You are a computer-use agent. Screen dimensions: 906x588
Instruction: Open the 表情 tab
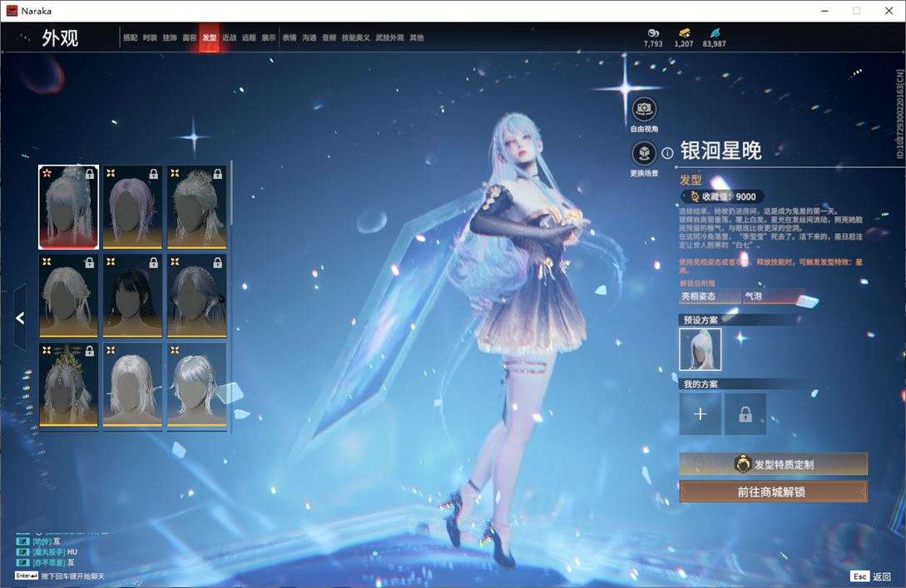[x=290, y=37]
